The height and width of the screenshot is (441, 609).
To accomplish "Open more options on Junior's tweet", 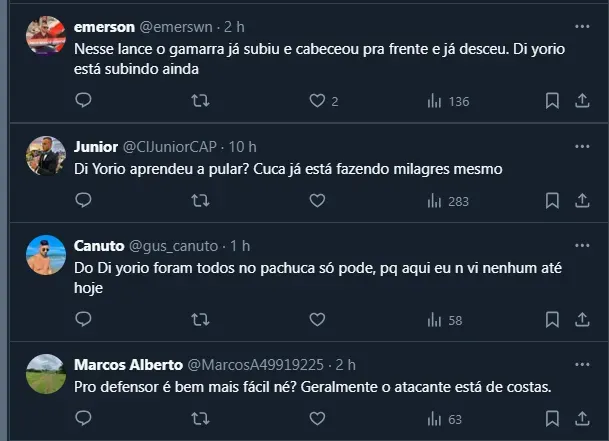I will click(x=582, y=146).
